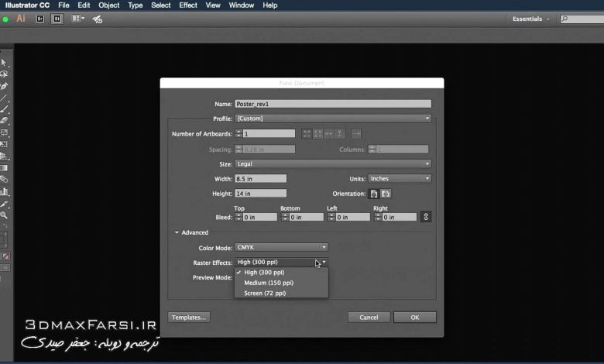Click the None fill/stroke swatch in toolbar

pos(5,256)
